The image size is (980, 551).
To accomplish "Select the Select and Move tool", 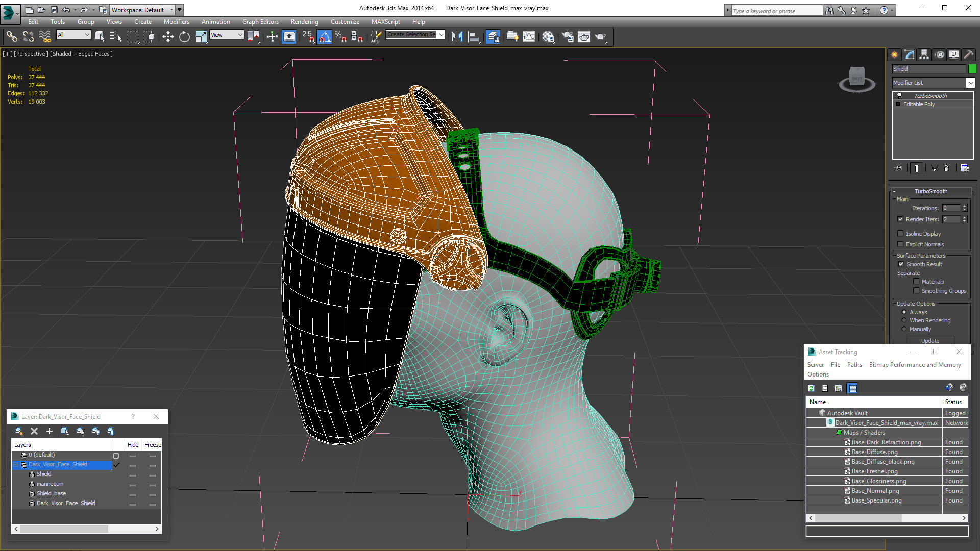I will pyautogui.click(x=168, y=36).
